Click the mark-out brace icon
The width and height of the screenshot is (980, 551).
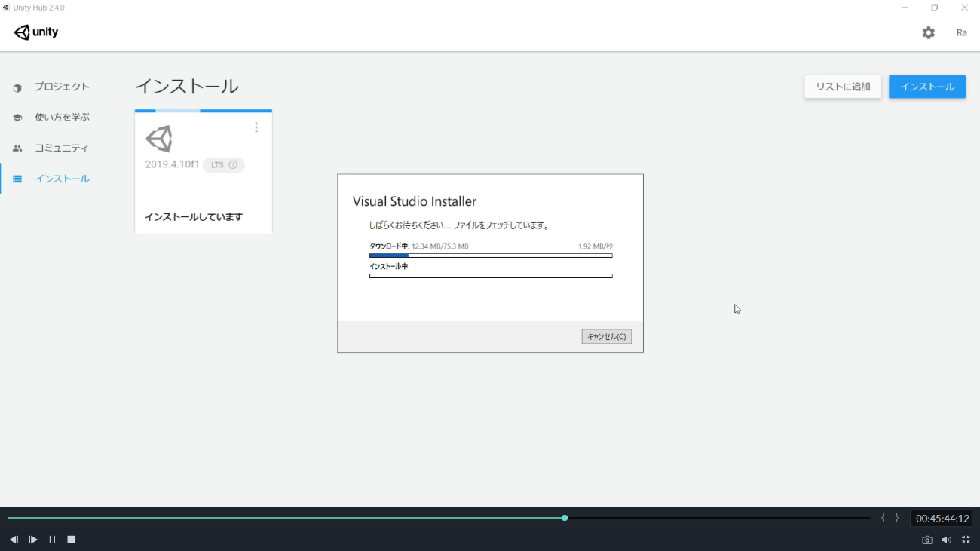tap(897, 518)
